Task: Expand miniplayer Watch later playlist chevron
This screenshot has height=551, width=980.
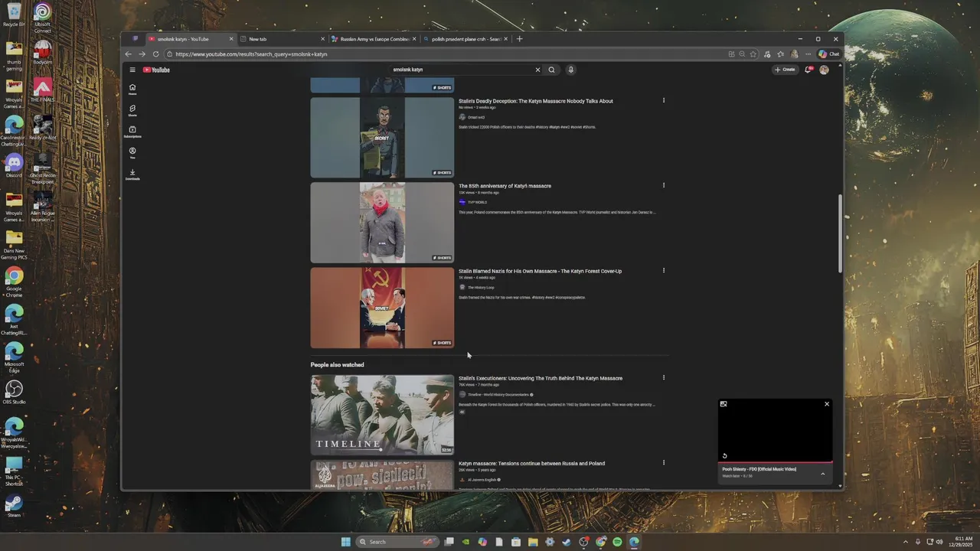Action: [x=823, y=474]
